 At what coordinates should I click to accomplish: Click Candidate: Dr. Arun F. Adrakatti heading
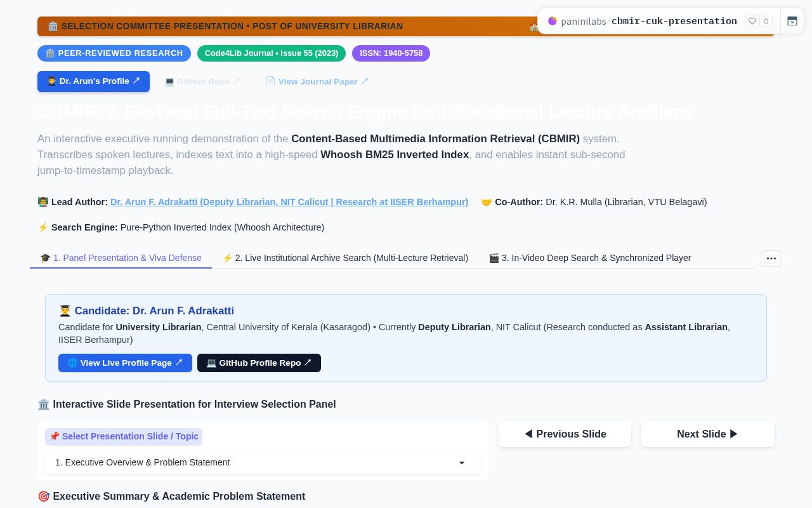[147, 311]
